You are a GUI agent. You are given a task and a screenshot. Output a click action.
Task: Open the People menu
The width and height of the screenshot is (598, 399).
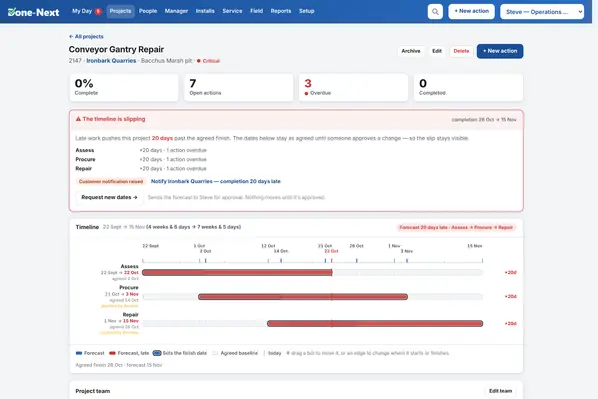tap(148, 11)
